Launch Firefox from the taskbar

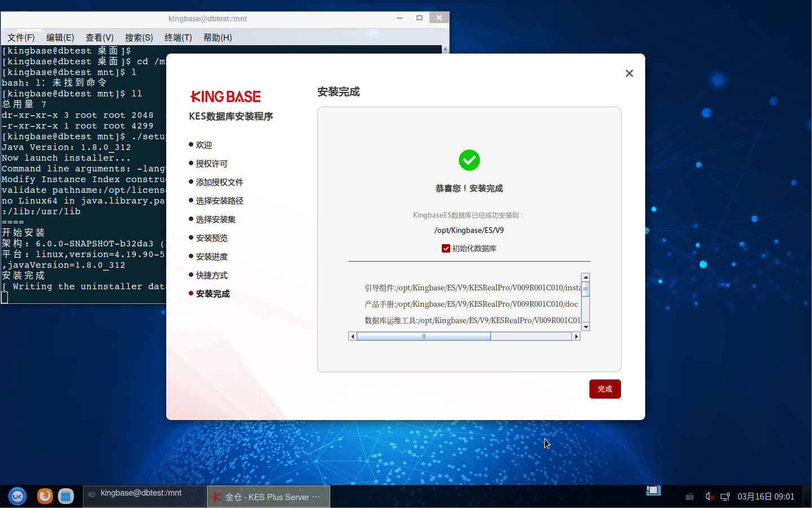45,496
